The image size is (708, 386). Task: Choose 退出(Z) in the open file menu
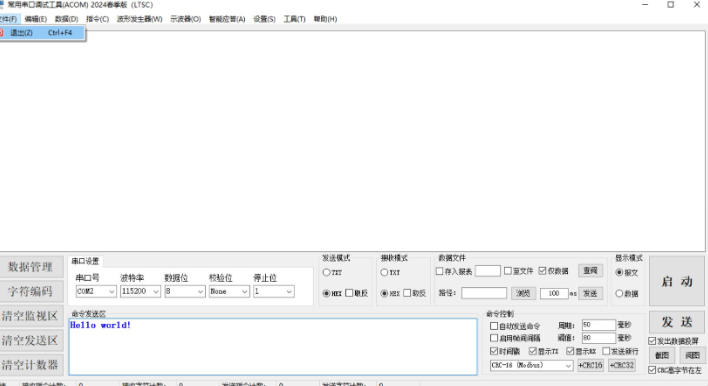tap(42, 33)
